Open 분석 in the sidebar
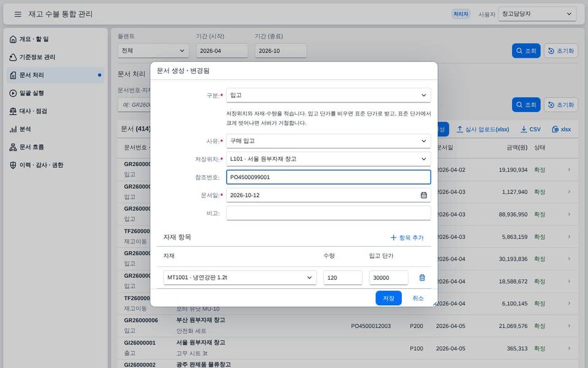Screen dimensions: 588x368 pos(55,129)
